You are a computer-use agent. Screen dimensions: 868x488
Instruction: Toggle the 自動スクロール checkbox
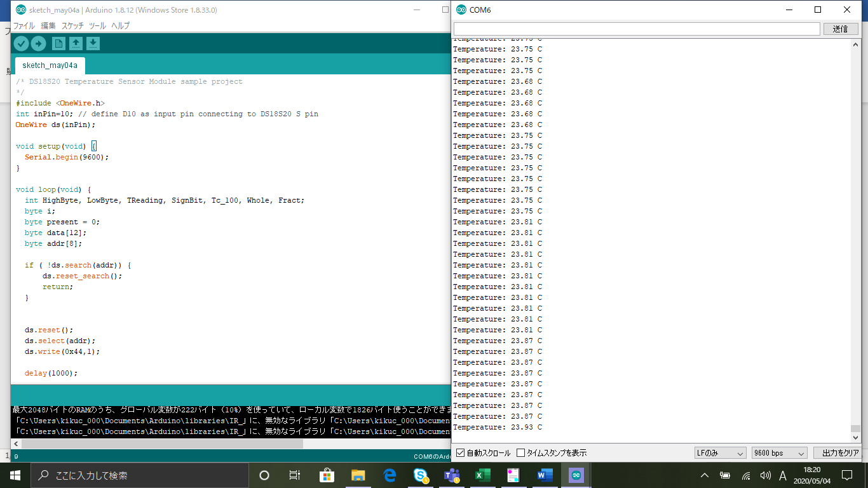pyautogui.click(x=461, y=453)
